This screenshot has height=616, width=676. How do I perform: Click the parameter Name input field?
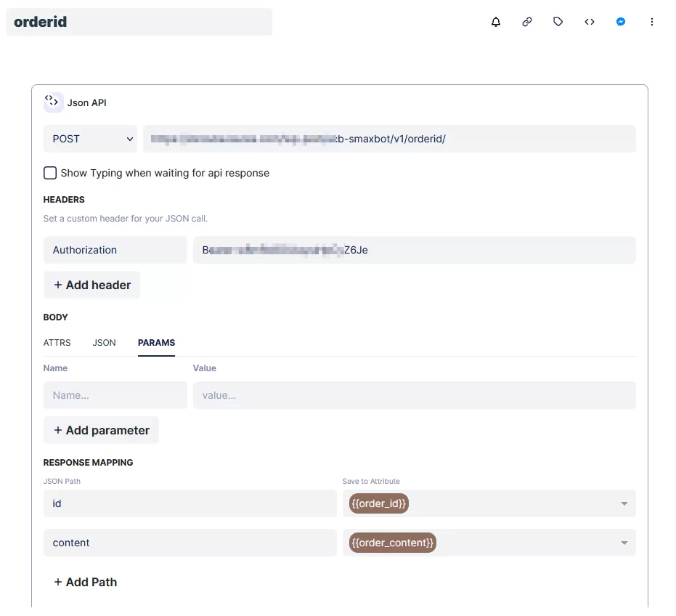(115, 395)
